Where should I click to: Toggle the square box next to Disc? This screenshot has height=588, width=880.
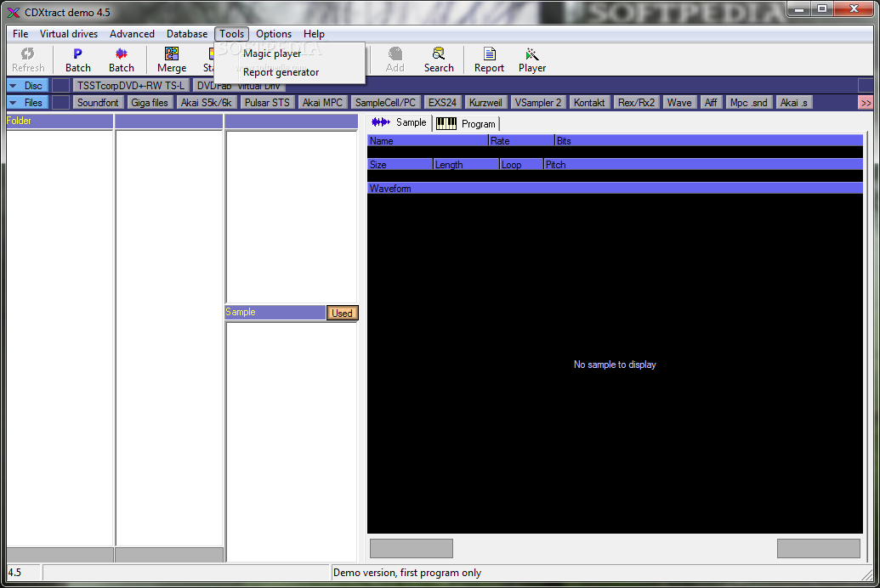point(60,86)
